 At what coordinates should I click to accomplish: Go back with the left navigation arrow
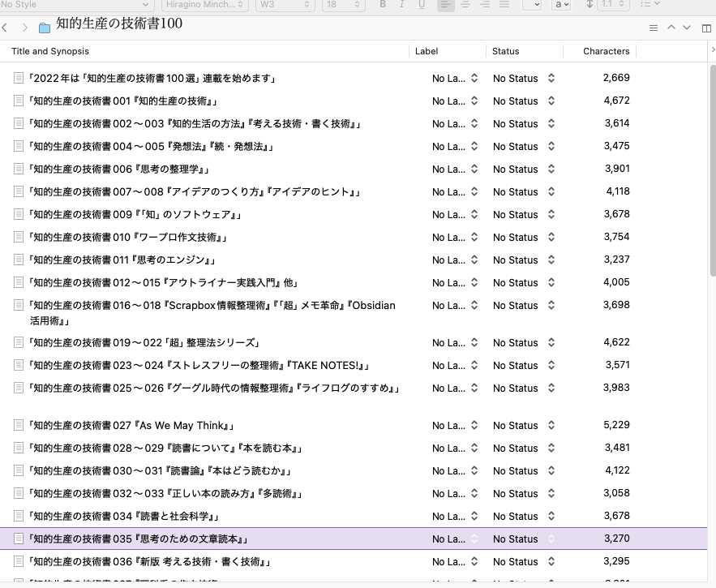pyautogui.click(x=5, y=28)
